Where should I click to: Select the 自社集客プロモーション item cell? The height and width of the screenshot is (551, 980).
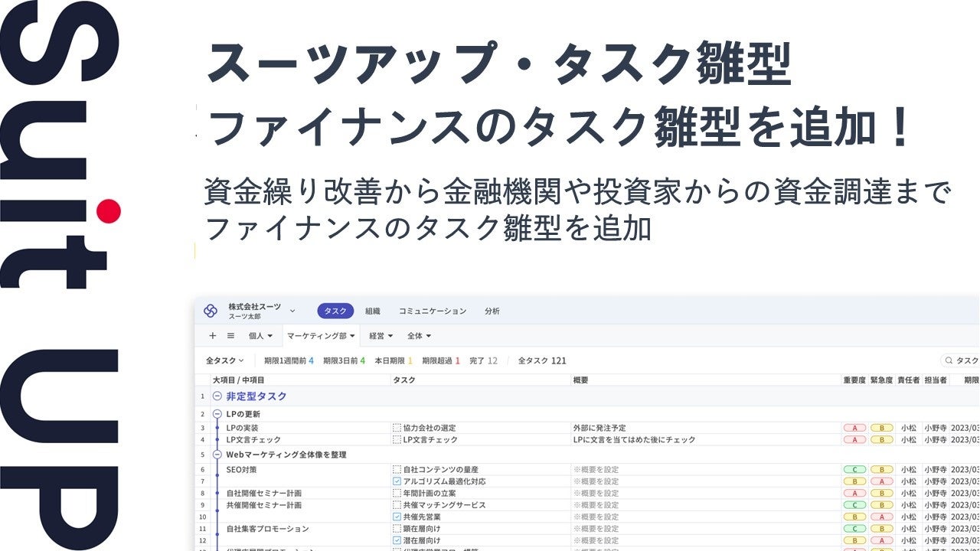[268, 529]
